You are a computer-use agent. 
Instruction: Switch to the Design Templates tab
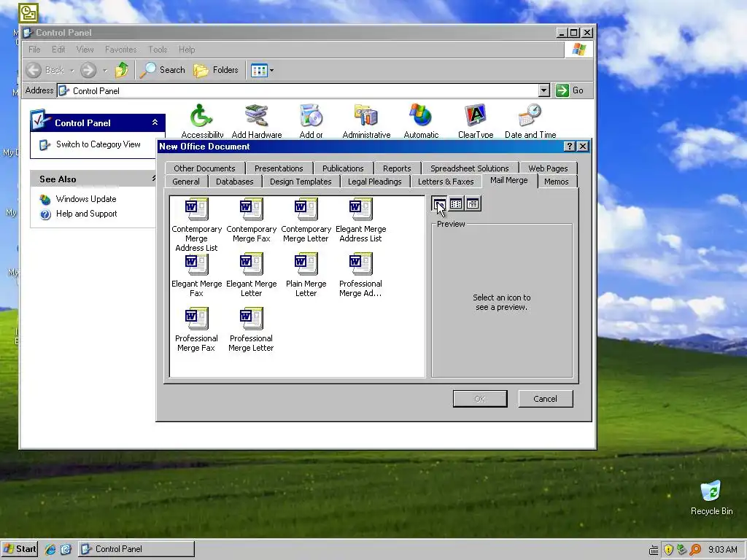301,182
